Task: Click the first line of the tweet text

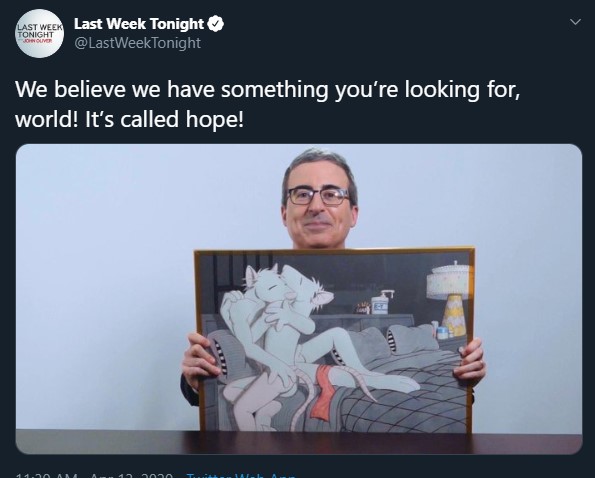Action: 268,90
